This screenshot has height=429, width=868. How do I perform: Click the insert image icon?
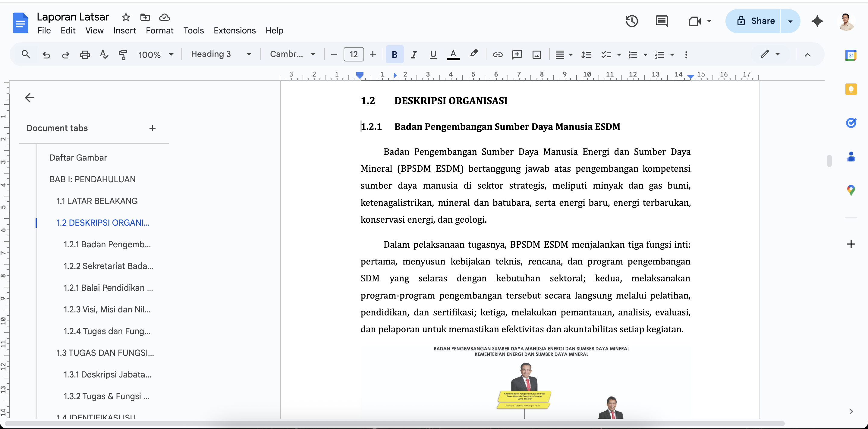pyautogui.click(x=536, y=55)
